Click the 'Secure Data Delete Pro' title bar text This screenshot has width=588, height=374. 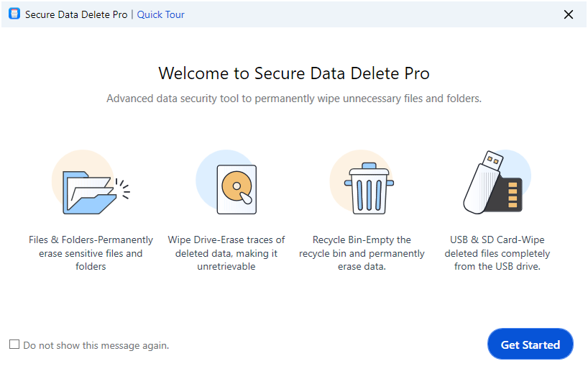click(x=76, y=14)
